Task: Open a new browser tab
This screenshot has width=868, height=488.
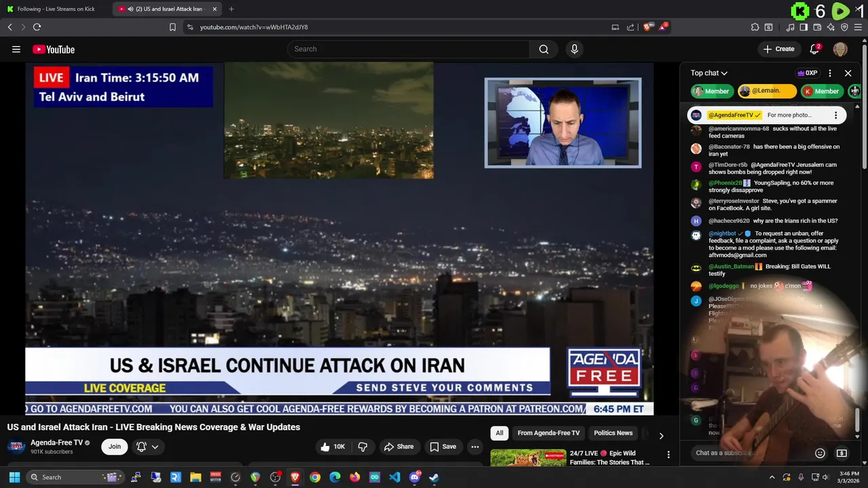Action: coord(231,9)
